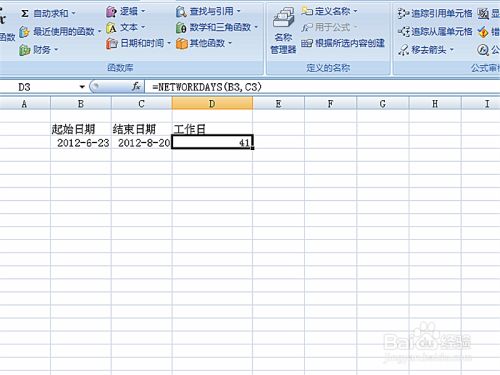Click the 定义名称 icon
Screen dimensions: 500x375
306,11
